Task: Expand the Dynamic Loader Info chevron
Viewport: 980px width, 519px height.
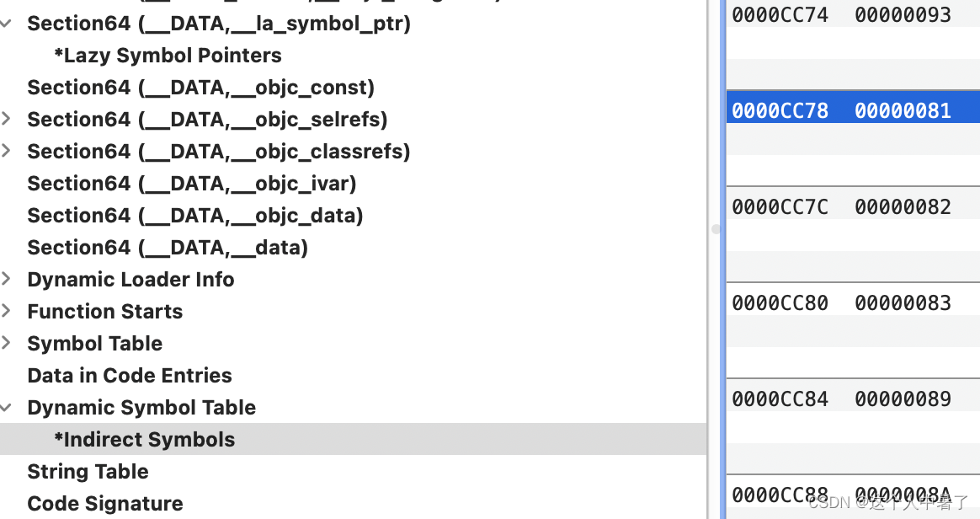Action: pyautogui.click(x=7, y=279)
